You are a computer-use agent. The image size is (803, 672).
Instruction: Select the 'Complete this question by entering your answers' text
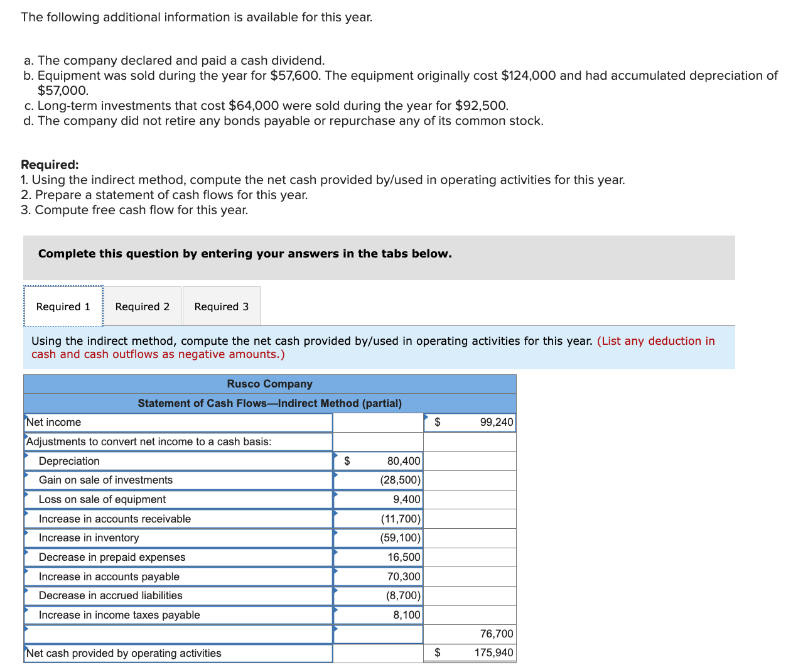pos(245,254)
